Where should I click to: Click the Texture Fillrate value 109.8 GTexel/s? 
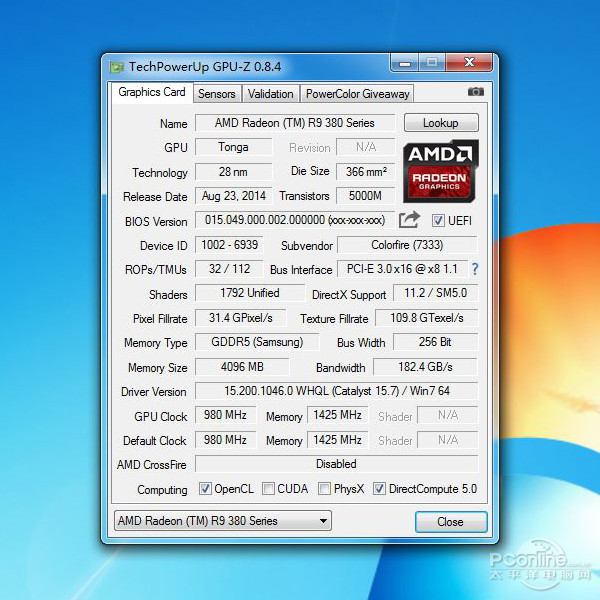[427, 318]
